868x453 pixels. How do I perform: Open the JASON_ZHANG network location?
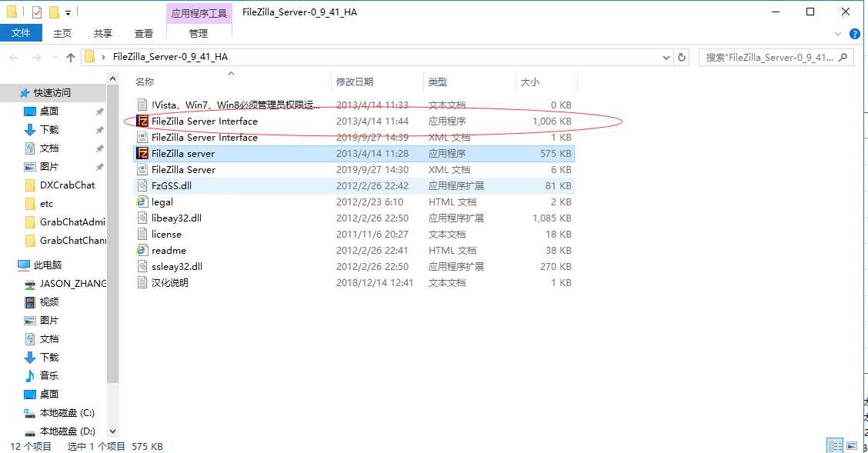[72, 284]
